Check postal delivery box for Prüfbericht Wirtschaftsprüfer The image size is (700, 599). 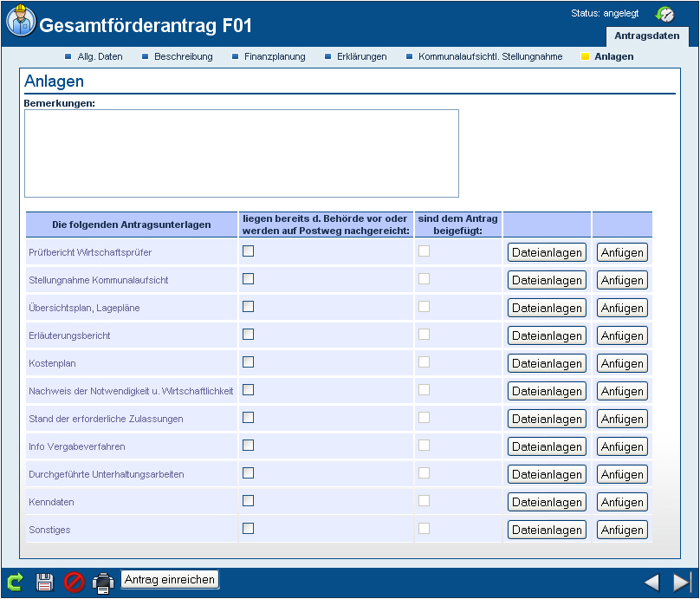point(249,251)
